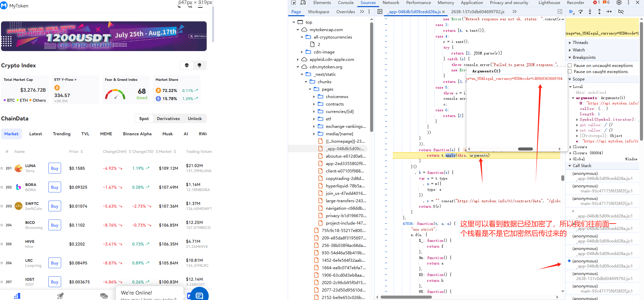Enable Pause on caught exceptions

[x=570, y=71]
